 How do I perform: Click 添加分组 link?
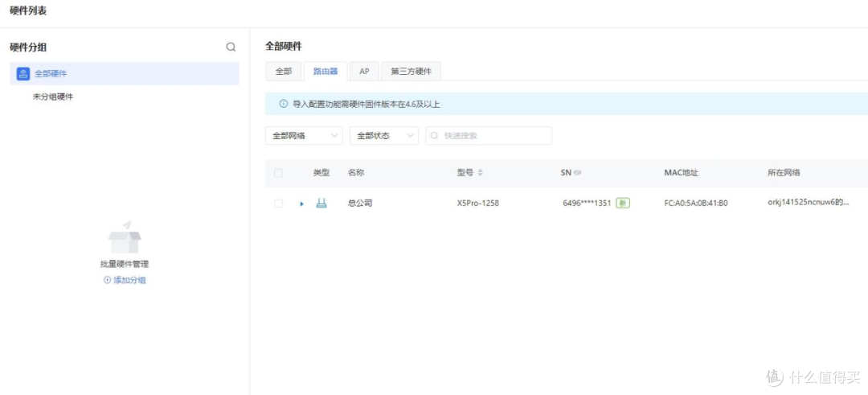click(125, 280)
